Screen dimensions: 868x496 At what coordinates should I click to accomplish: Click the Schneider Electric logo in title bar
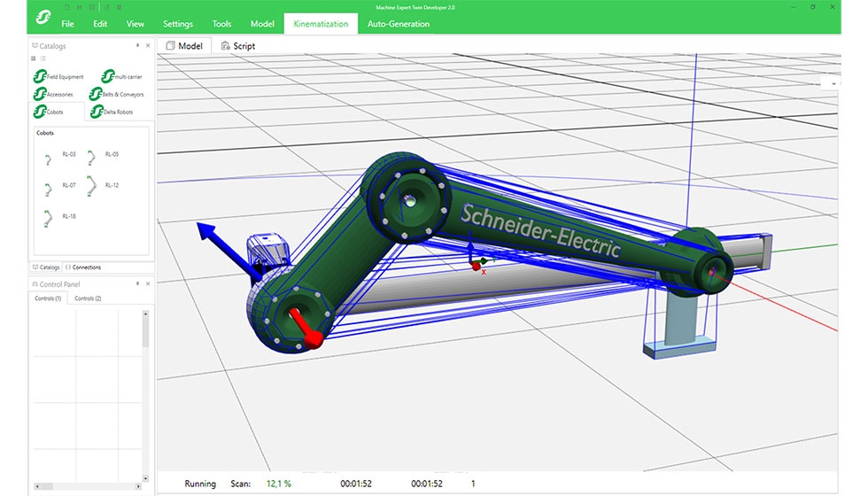(x=42, y=18)
